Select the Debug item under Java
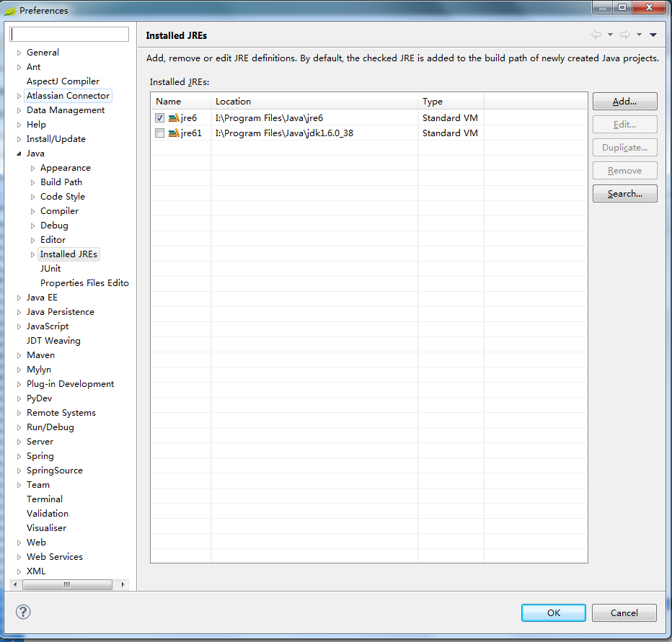This screenshot has width=672, height=642. (54, 226)
